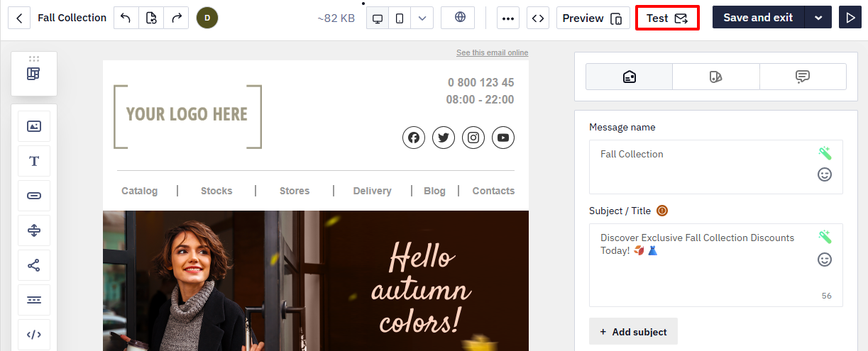
Task: Click the YouTube social icon
Action: tap(503, 138)
